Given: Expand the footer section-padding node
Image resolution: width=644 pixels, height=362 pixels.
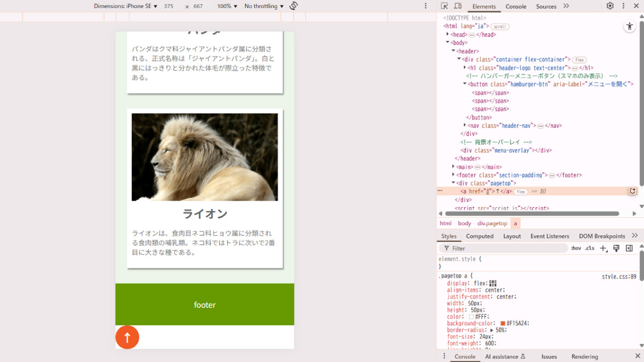Looking at the screenshot, I should (x=453, y=175).
